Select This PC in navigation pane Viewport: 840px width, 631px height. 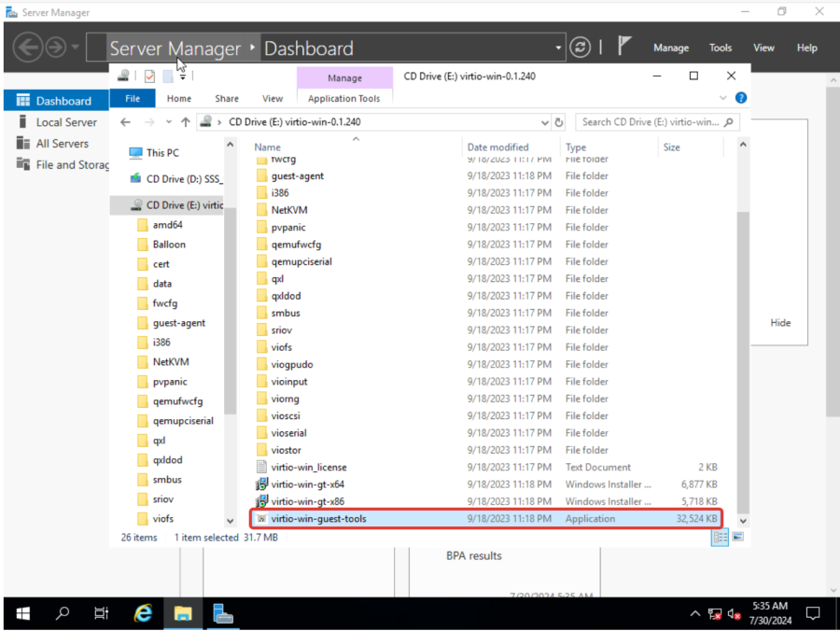point(162,153)
